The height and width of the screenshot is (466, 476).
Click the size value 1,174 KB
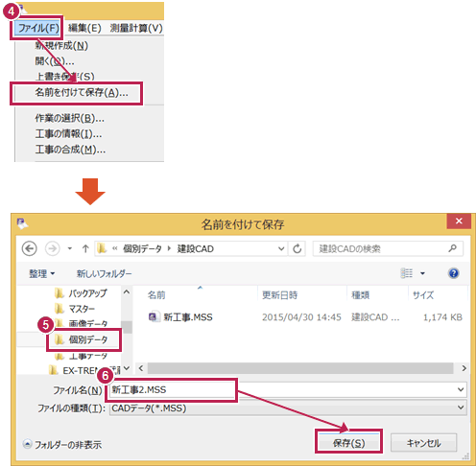(x=442, y=317)
